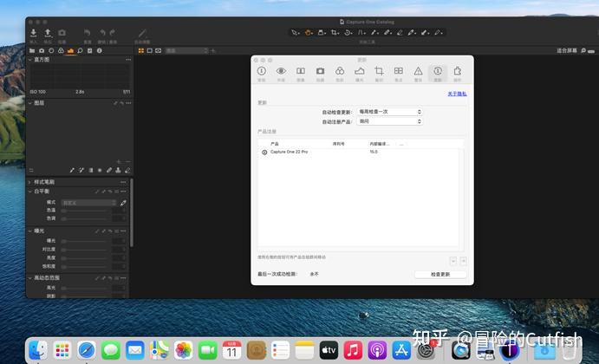599x364 pixels.
Task: Choose the Keystone cursor tool
Action: [x=361, y=33]
